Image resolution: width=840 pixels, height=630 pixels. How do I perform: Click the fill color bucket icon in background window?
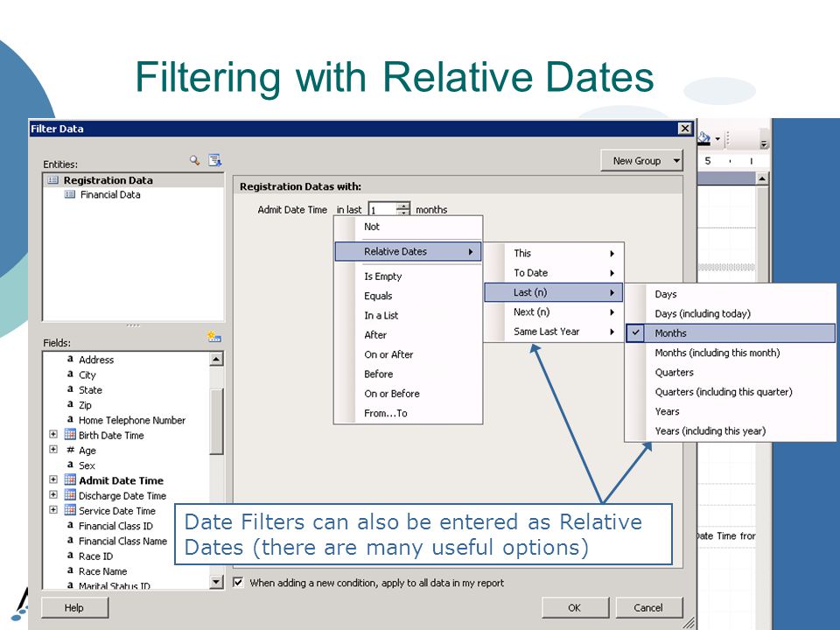pyautogui.click(x=704, y=138)
